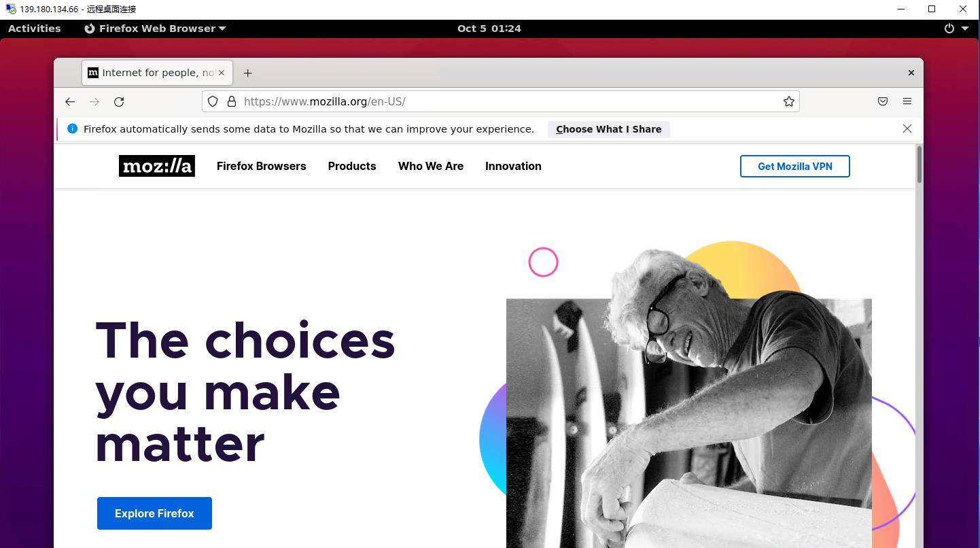The image size is (980, 548).
Task: Open the Firefox Web Browser app menu dropdown
Action: [x=155, y=29]
